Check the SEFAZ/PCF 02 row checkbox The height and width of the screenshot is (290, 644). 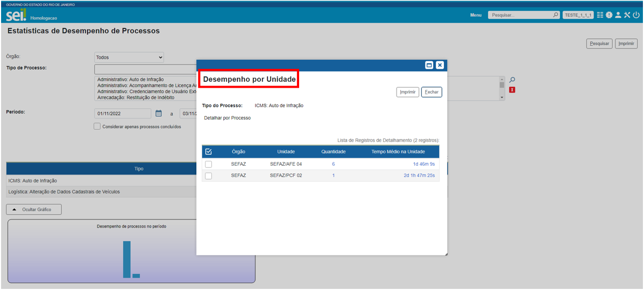pos(209,175)
